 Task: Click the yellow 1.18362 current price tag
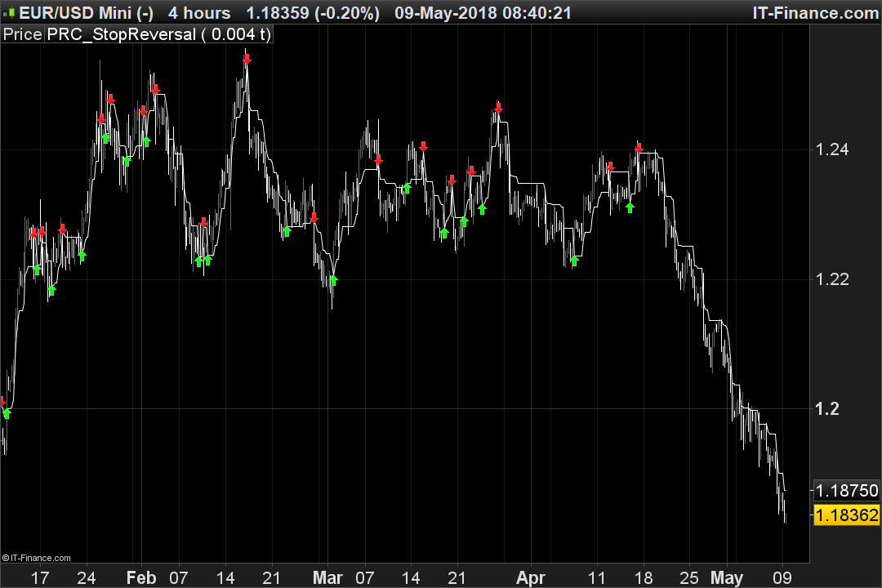tap(847, 514)
